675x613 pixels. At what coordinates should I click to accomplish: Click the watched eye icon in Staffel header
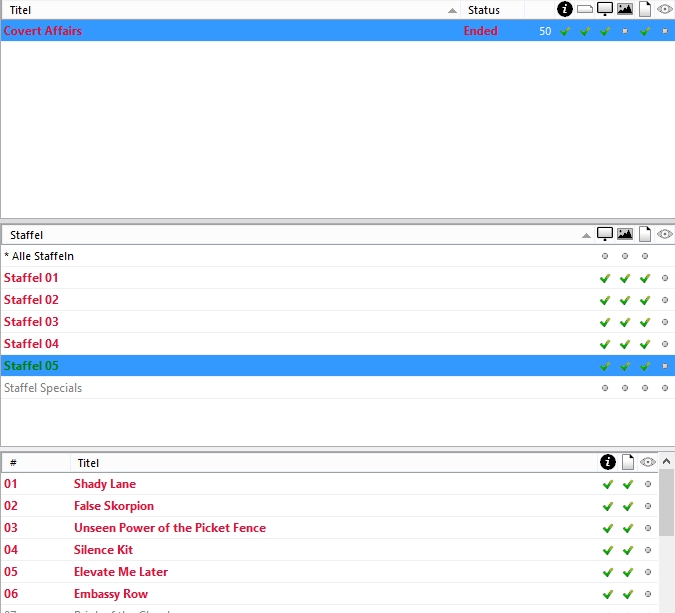click(x=665, y=234)
